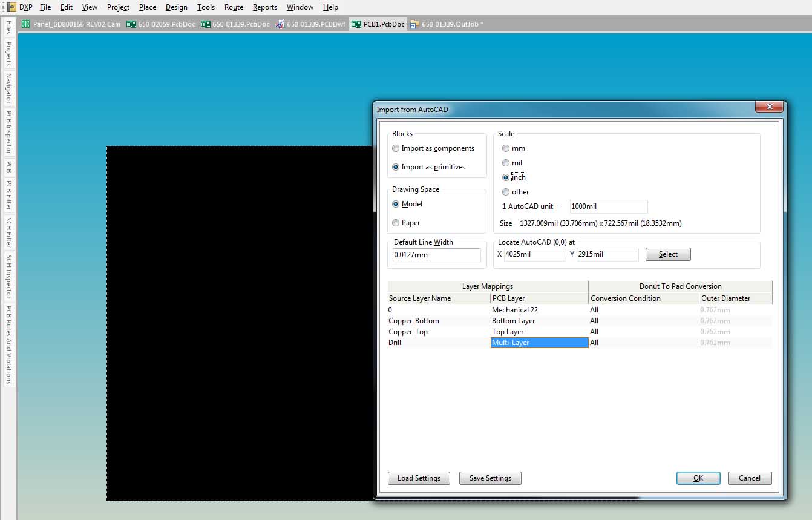Select Paper drawing space

396,223
